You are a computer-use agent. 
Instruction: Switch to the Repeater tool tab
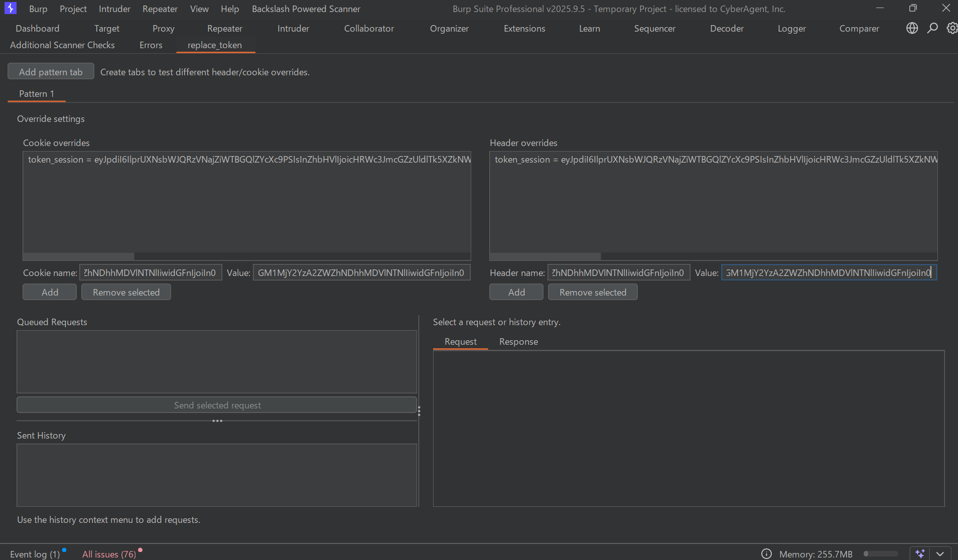224,29
